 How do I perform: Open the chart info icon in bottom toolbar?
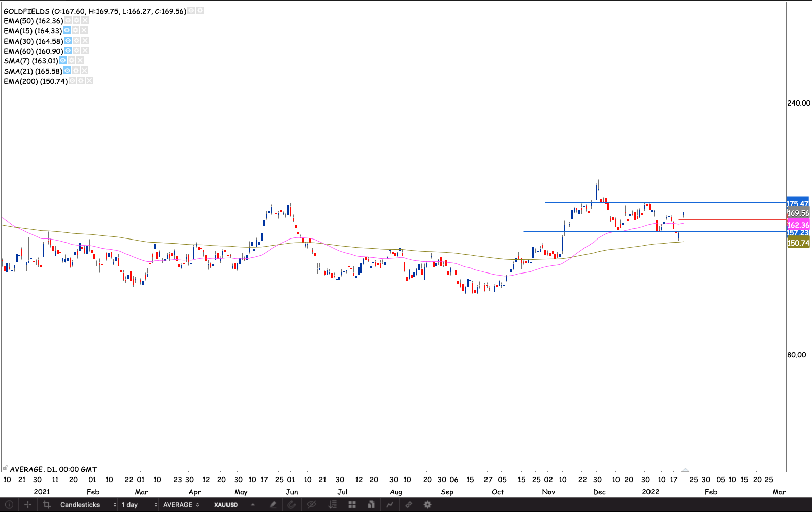(x=9, y=505)
